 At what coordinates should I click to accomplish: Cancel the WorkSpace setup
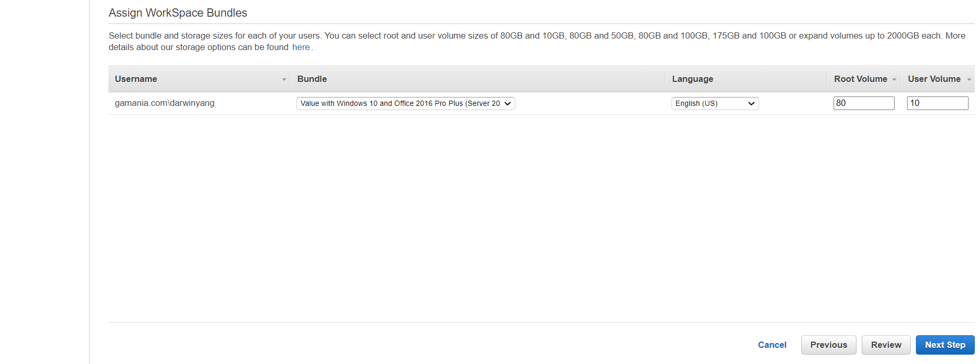(x=772, y=345)
